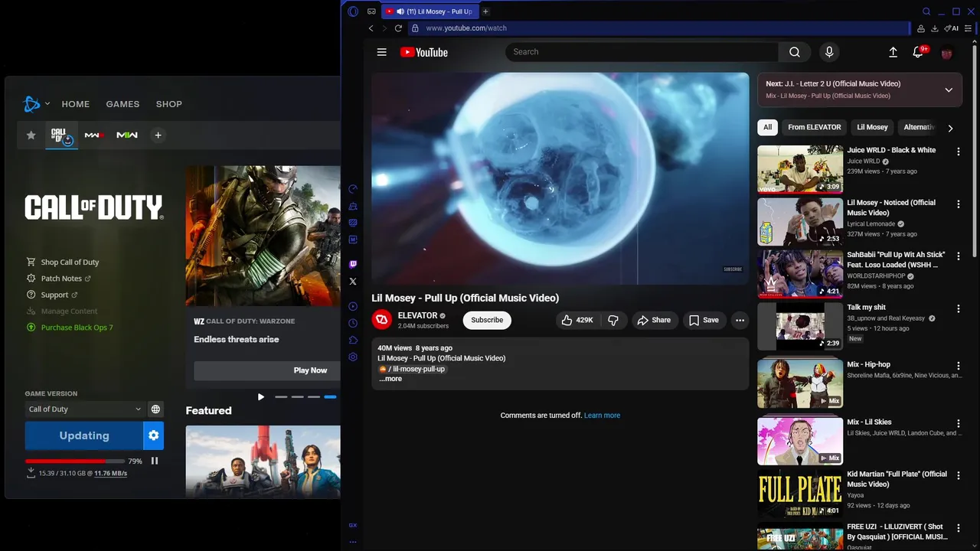The height and width of the screenshot is (551, 980).
Task: Open Opera sidebar settings gear
Action: click(x=353, y=357)
